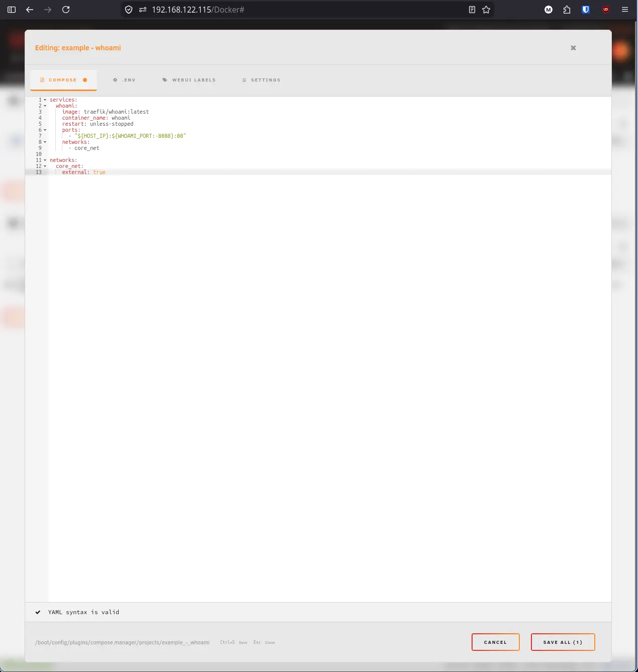638x672 pixels.
Task: Place cursor on container_name: whoami line
Action: pyautogui.click(x=96, y=118)
